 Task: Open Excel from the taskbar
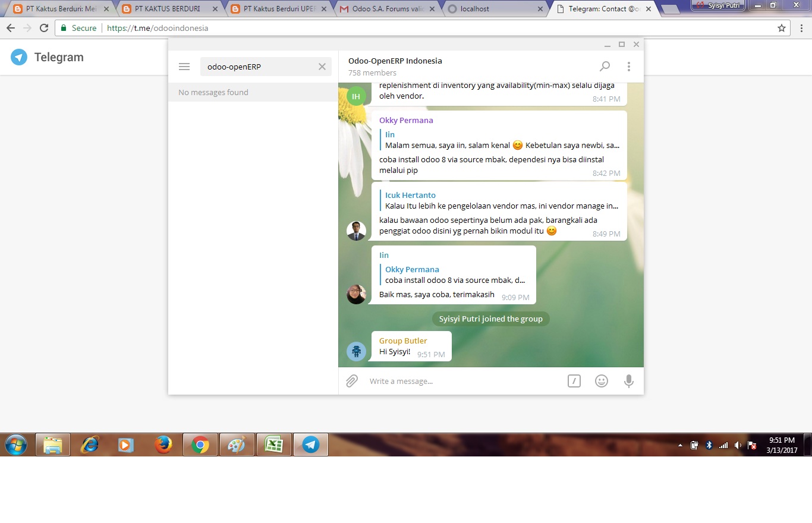273,445
